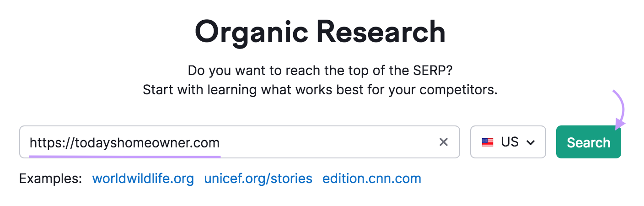This screenshot has width=644, height=206.
Task: Expand the country selector chevron
Action: (531, 143)
